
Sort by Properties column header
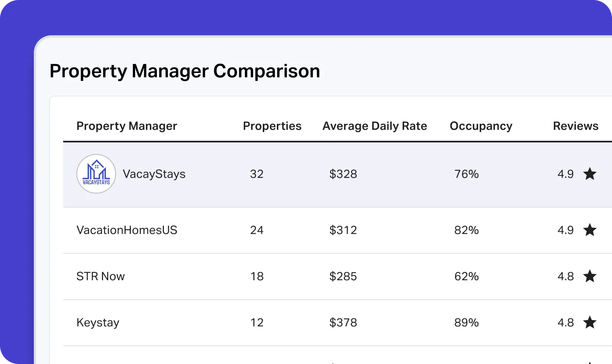pos(272,126)
